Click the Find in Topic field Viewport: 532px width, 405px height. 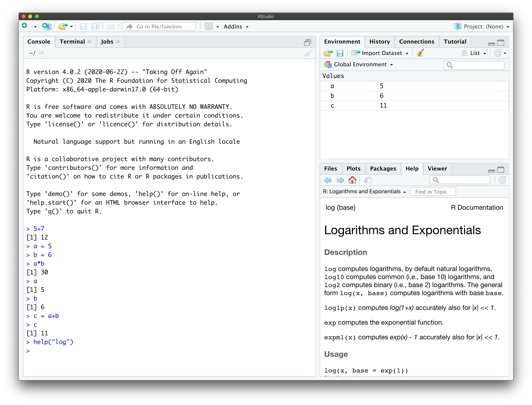coord(433,192)
